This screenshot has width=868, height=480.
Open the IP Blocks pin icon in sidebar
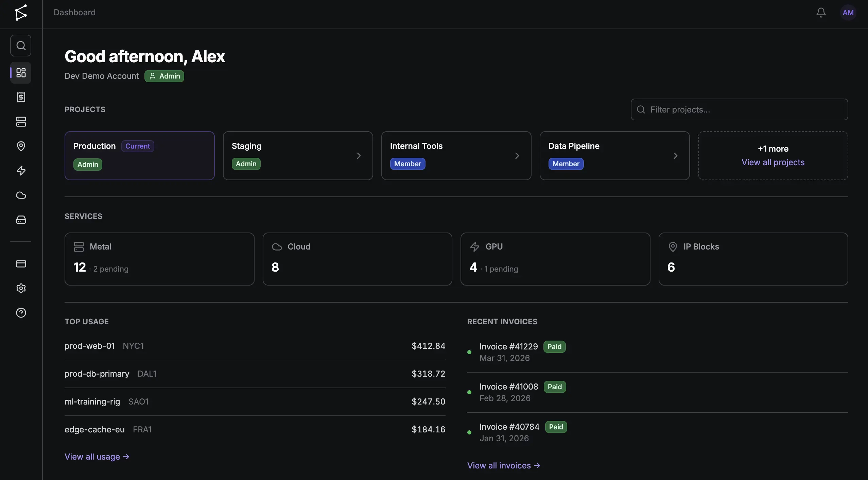21,146
